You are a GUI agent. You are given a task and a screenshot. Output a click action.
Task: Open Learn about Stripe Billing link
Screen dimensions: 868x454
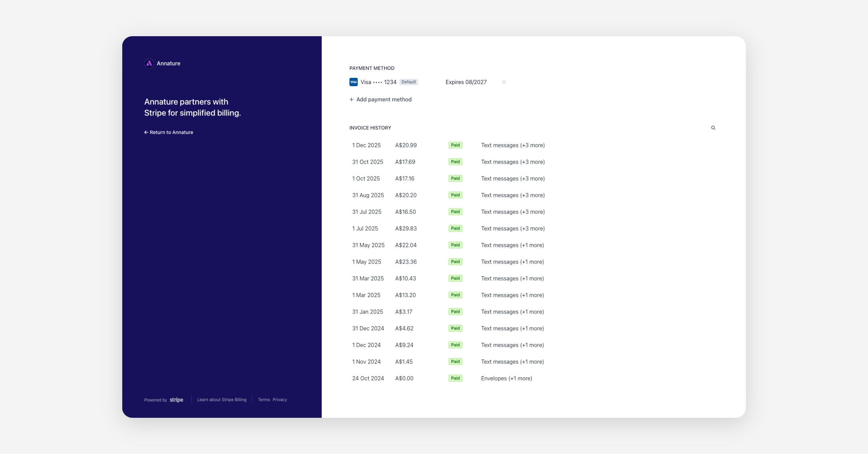222,400
